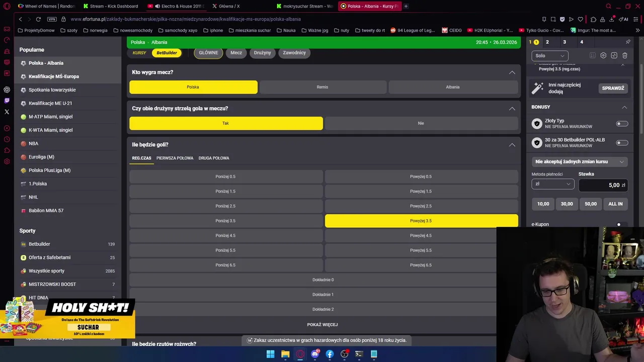This screenshot has height=362, width=644.
Task: Switch to DRUGA POŁOWA tab
Action: click(x=214, y=158)
